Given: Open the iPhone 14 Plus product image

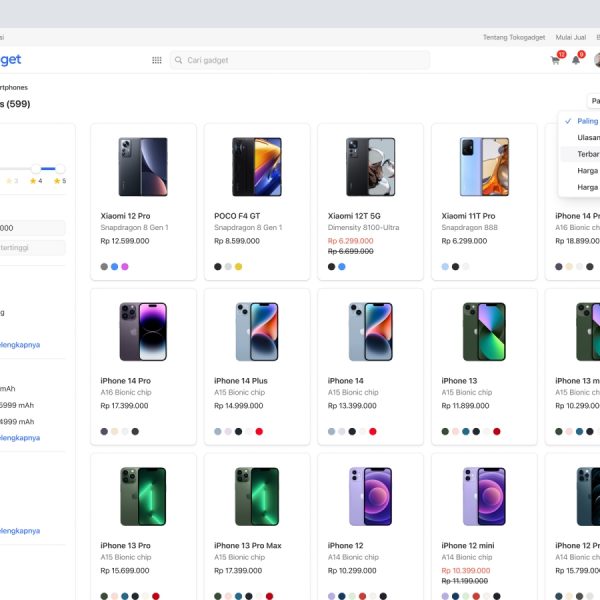Looking at the screenshot, I should coord(257,332).
